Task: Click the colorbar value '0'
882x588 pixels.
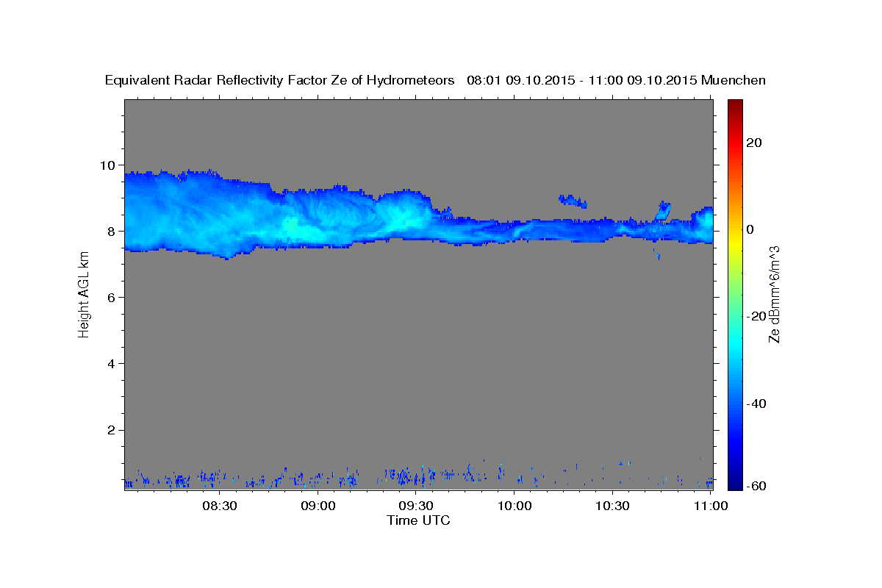Action: [750, 229]
